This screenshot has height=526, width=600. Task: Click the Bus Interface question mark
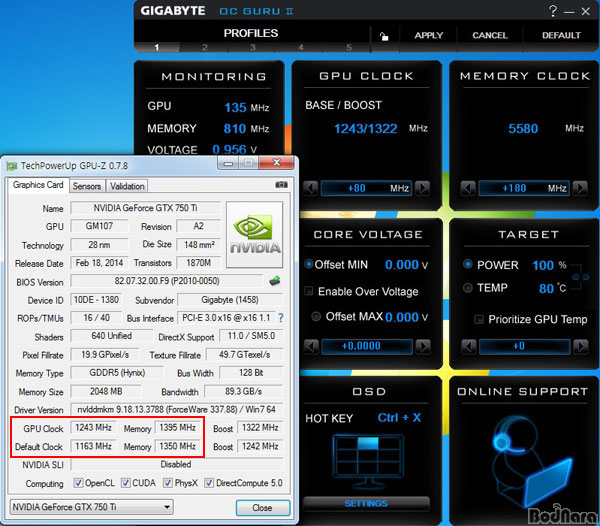pyautogui.click(x=281, y=318)
